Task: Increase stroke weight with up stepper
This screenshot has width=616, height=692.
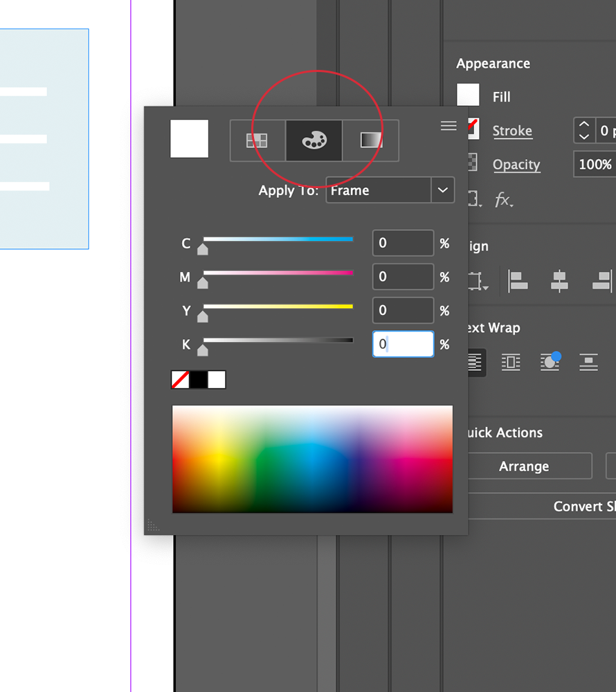Action: [x=583, y=124]
